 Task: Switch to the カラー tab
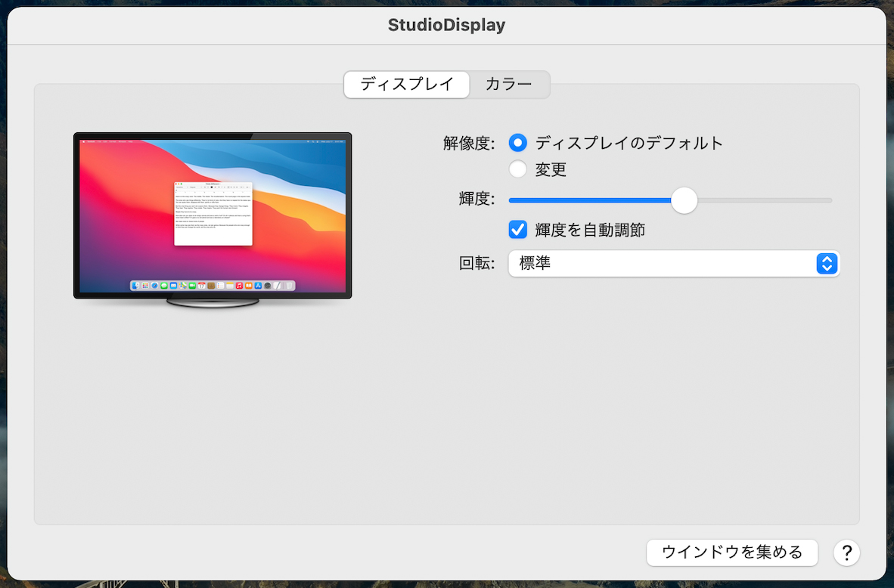coord(508,85)
